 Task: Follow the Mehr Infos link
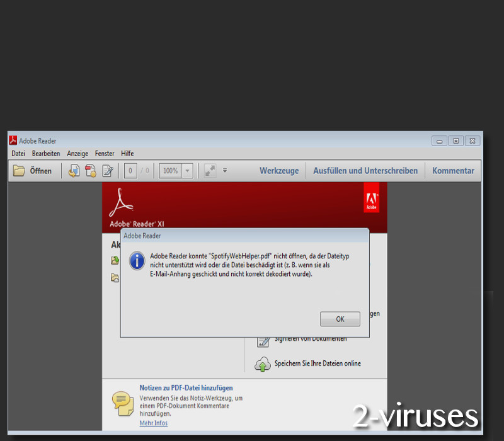153,423
